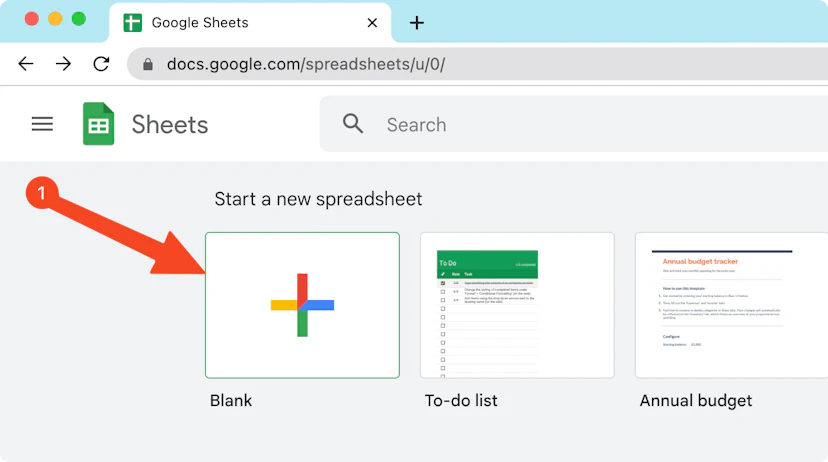Create a Blank spreadsheet from thumbnail
The width and height of the screenshot is (828, 462).
click(x=303, y=305)
